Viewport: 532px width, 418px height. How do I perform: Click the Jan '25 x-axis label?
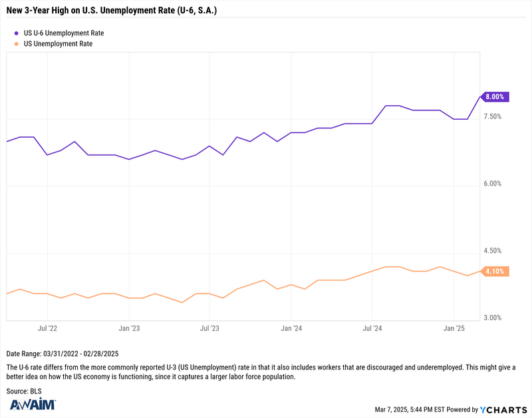pyautogui.click(x=454, y=328)
